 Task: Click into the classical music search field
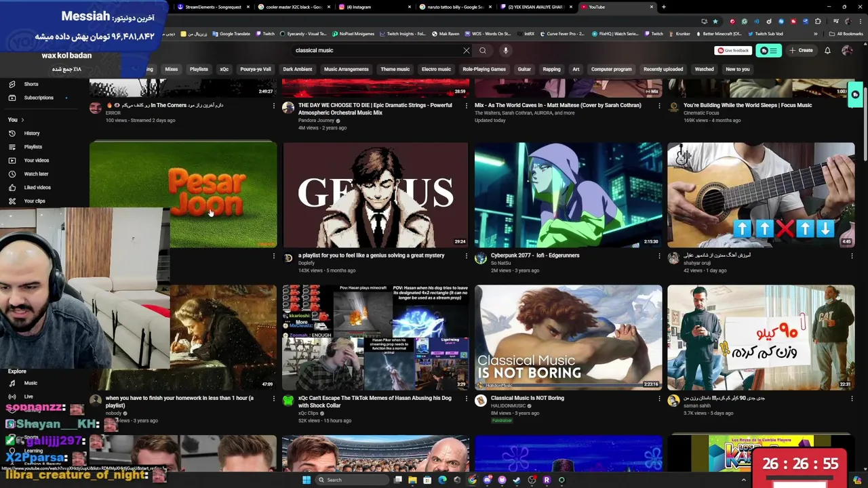(x=376, y=50)
